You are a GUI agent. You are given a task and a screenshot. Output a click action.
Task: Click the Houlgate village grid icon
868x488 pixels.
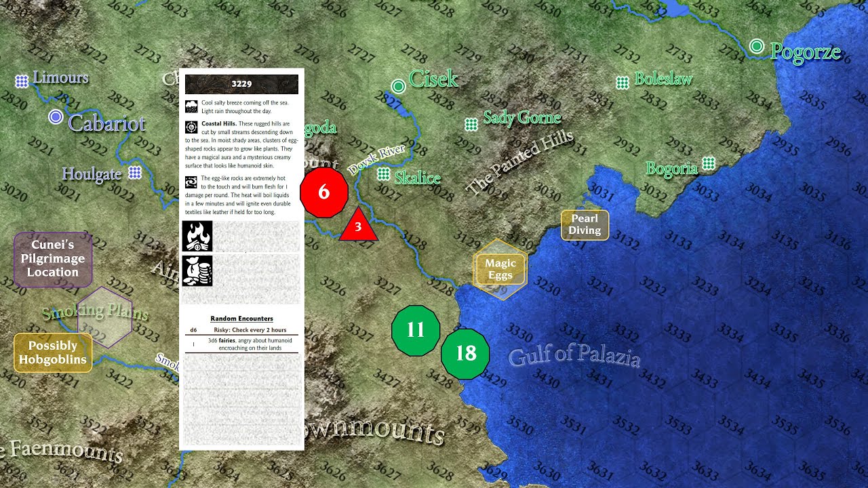coord(135,172)
